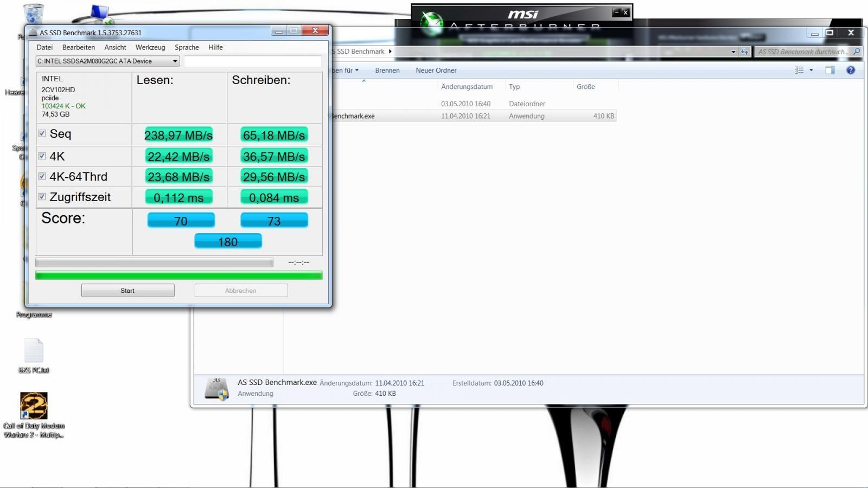This screenshot has width=868, height=488.
Task: Uncheck the 4K-64Thrd test checkbox
Action: 42,176
